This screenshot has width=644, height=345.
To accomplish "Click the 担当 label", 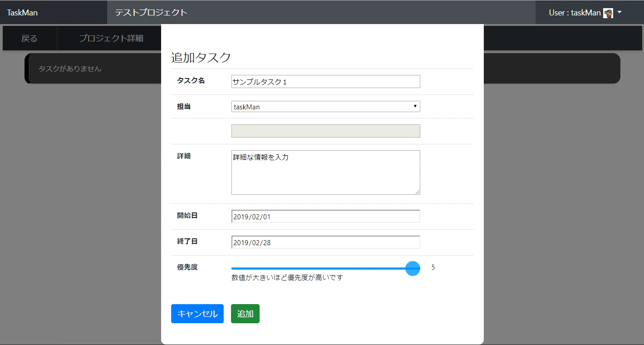I will point(184,107).
